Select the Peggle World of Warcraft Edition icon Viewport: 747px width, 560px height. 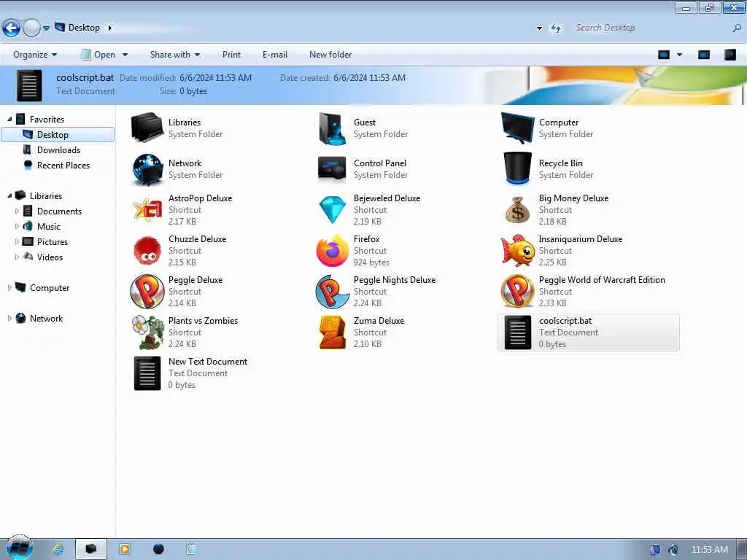[517, 292]
